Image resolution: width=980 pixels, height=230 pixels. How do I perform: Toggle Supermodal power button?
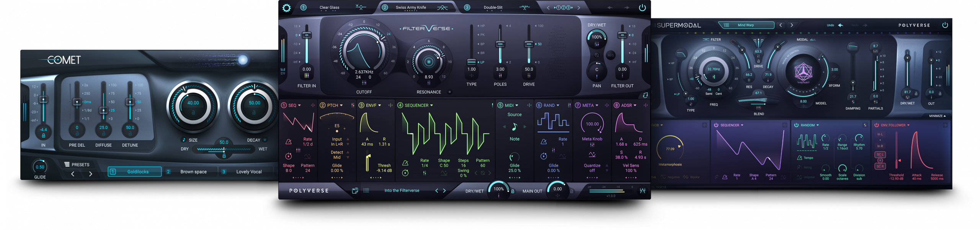[945, 25]
